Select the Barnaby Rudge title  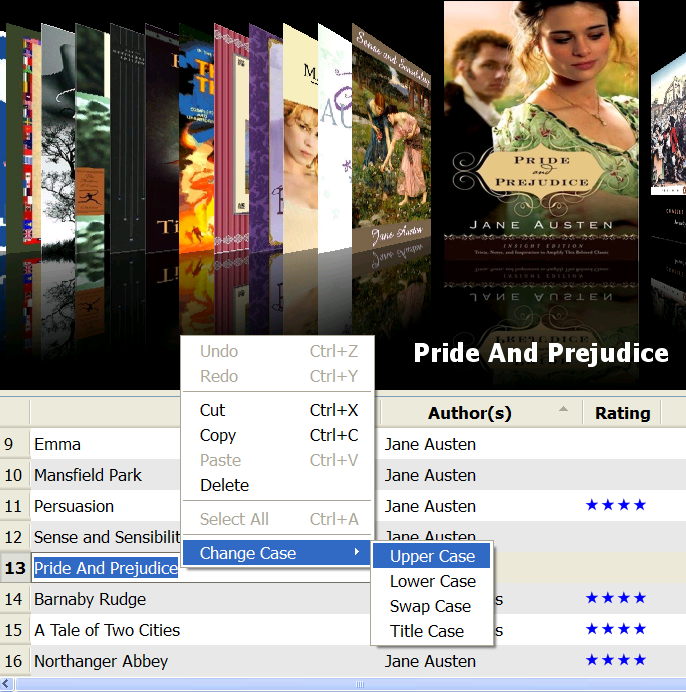pyautogui.click(x=90, y=599)
